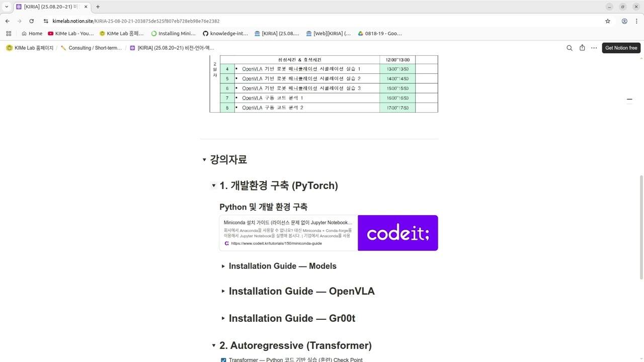The height and width of the screenshot is (362, 644).
Task: Open the 0818-19 Google Drive bookmark
Action: point(380,34)
